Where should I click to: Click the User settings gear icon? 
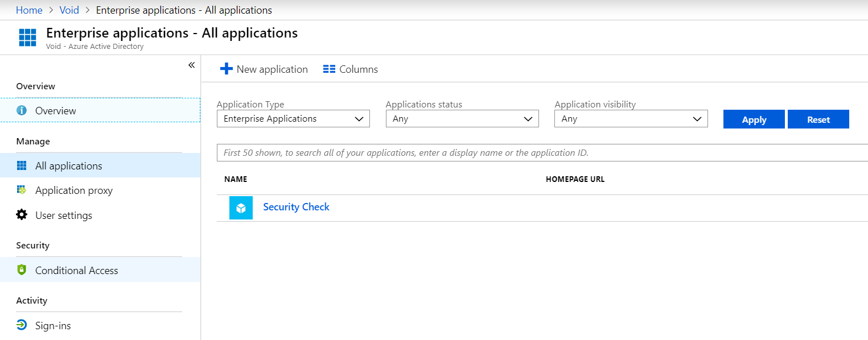(22, 215)
